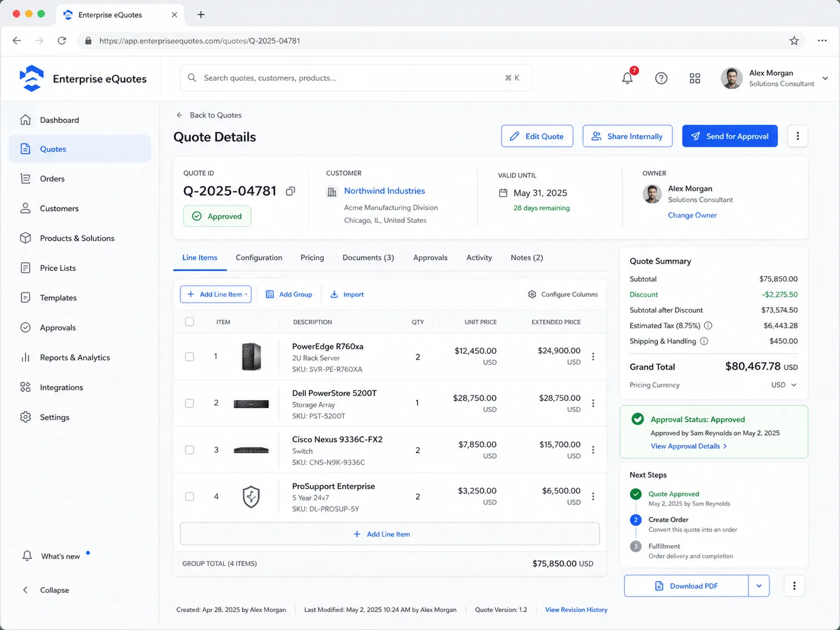This screenshot has width=840, height=630.
Task: Open more options beside Download PDF
Action: tap(794, 586)
